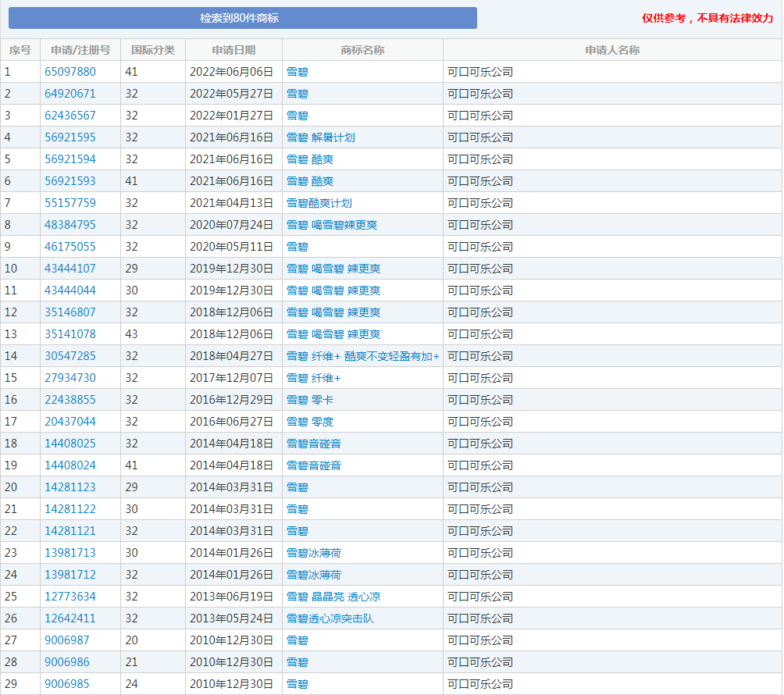Open registration number 48384795 link

[70, 225]
